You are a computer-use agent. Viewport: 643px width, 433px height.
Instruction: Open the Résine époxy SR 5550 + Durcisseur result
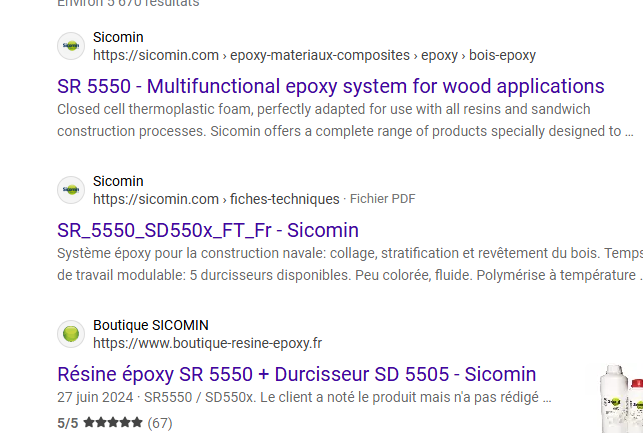click(x=296, y=374)
